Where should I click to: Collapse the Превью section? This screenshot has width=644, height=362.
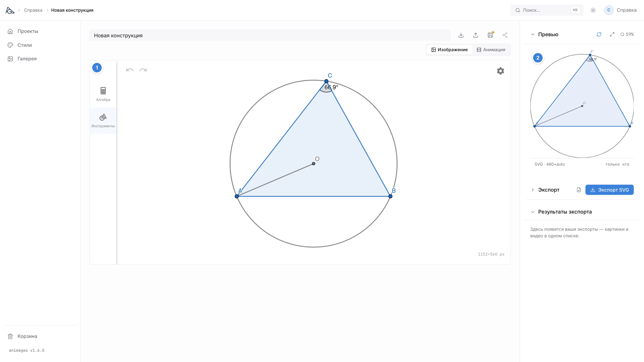point(533,35)
